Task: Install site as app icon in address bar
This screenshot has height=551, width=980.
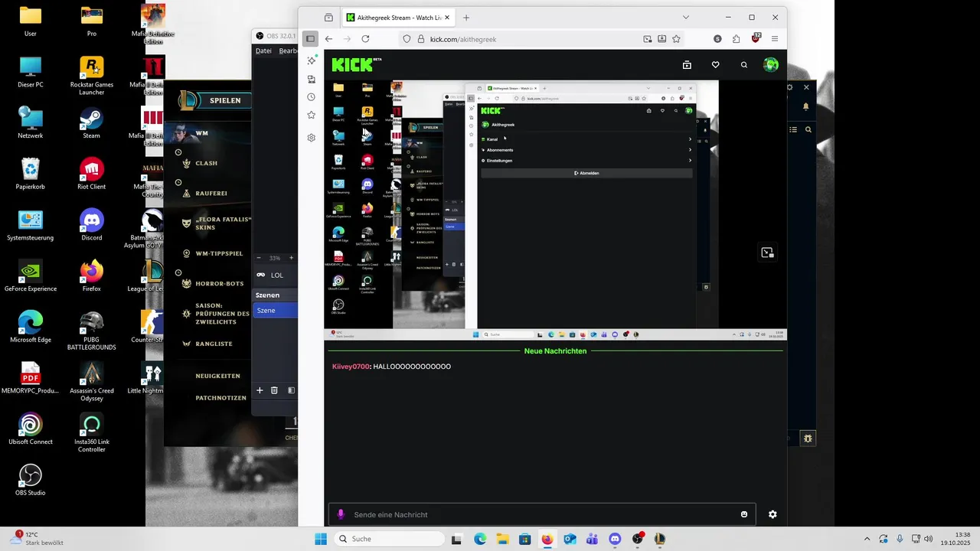Action: [662, 39]
